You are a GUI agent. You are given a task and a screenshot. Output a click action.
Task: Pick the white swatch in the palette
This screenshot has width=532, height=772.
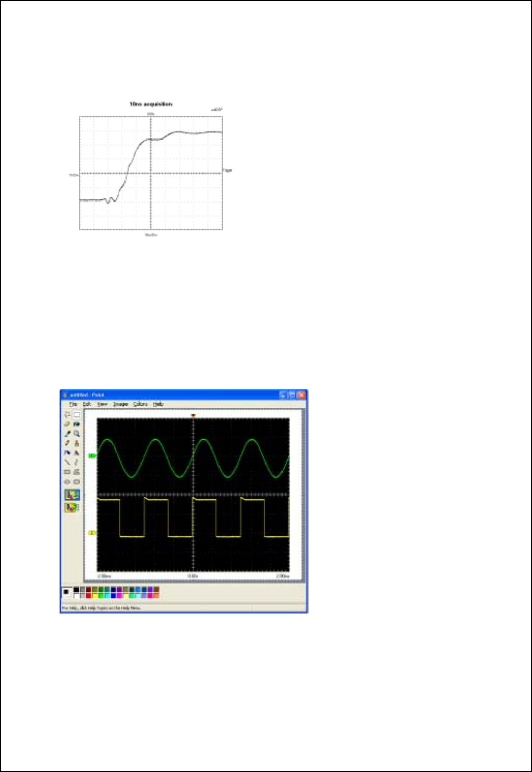pos(76,596)
